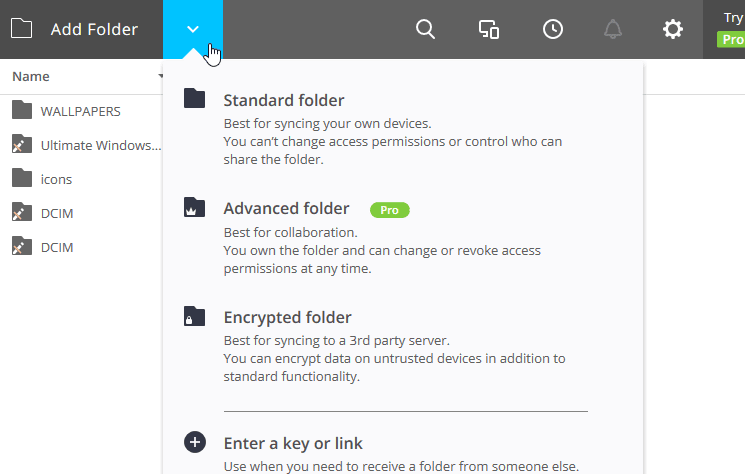Image resolution: width=745 pixels, height=474 pixels.
Task: Click the Pro badge beside Advanced folder
Action: point(390,210)
